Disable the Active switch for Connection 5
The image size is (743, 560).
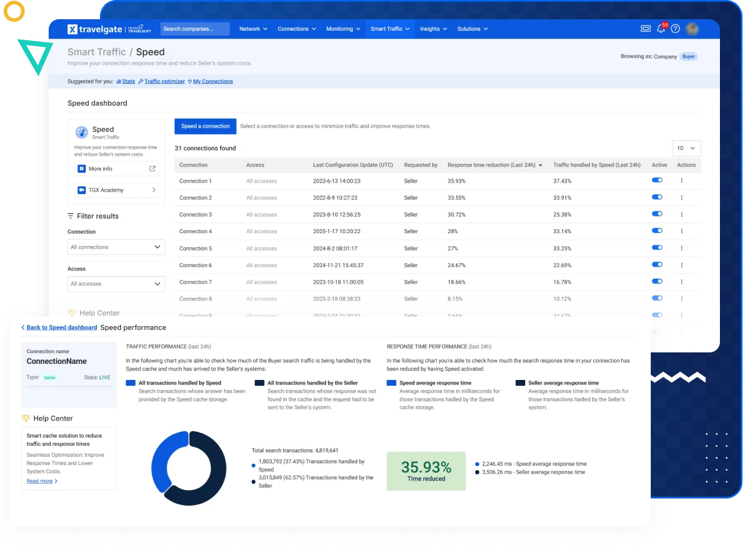(657, 248)
